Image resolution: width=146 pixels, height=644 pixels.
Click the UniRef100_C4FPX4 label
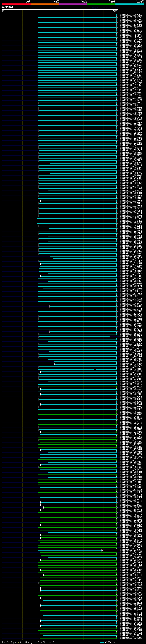131,633
